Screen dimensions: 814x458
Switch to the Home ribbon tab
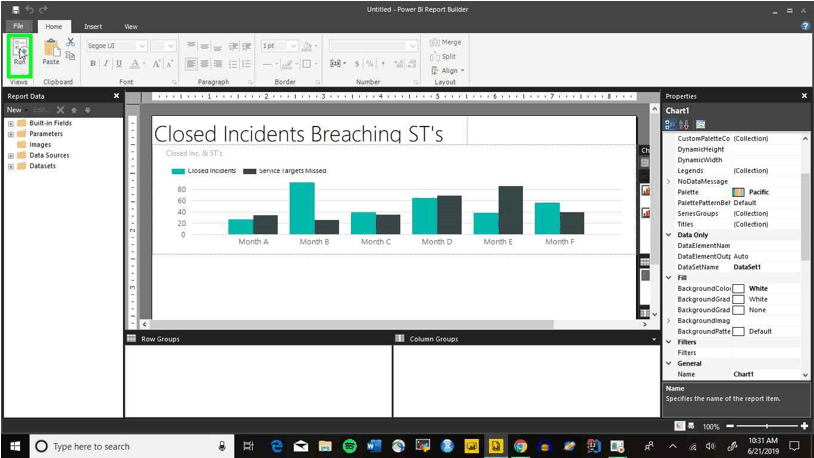coord(53,26)
